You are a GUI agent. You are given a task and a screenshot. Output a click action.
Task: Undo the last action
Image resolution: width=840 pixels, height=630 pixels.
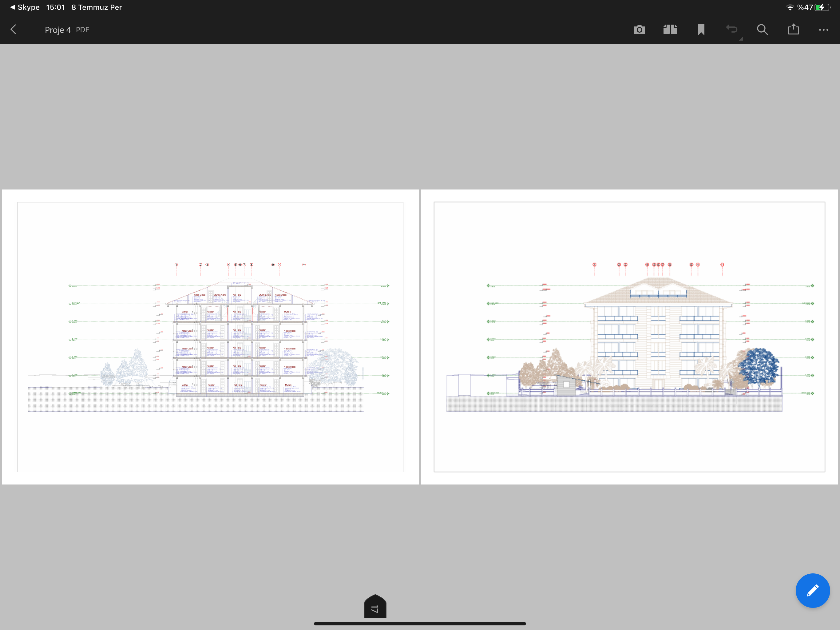click(731, 29)
